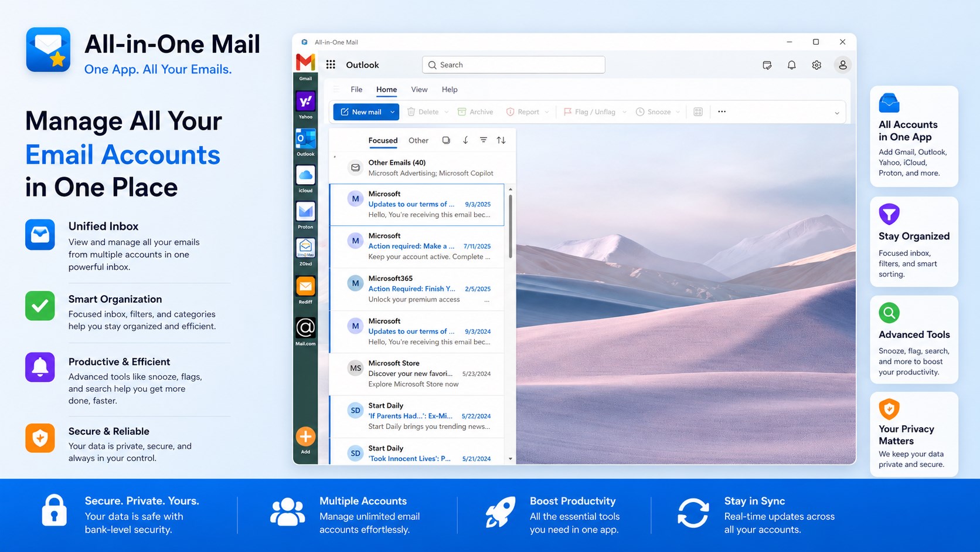Open the notifications bell
This screenshot has height=552, width=980.
[x=791, y=65]
